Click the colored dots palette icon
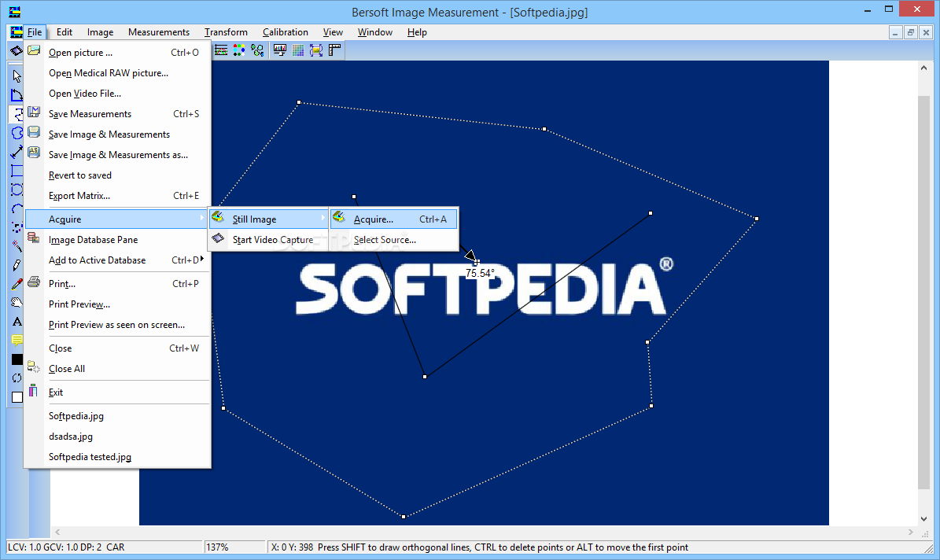 coord(239,50)
